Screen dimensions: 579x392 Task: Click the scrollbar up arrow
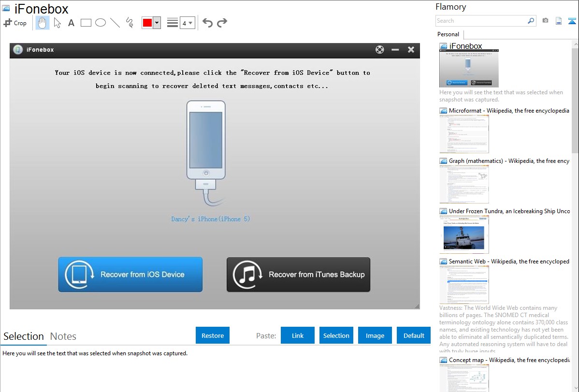click(575, 44)
